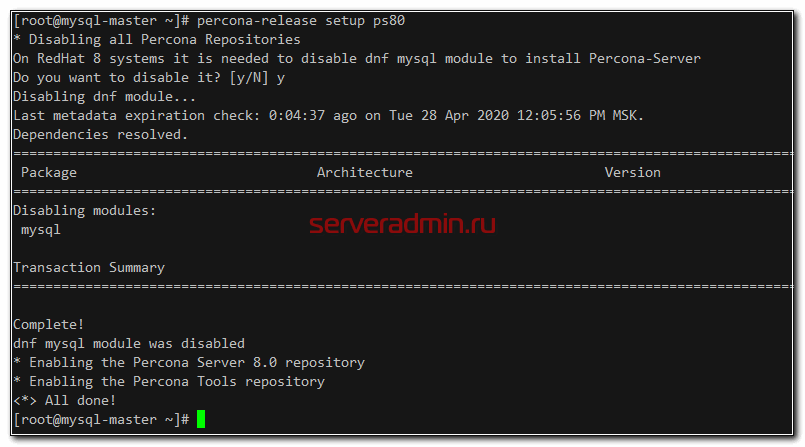Click the Enabling Percona Server 8.0 repository line
Screen dimensions: 805x447
pyautogui.click(x=188, y=362)
